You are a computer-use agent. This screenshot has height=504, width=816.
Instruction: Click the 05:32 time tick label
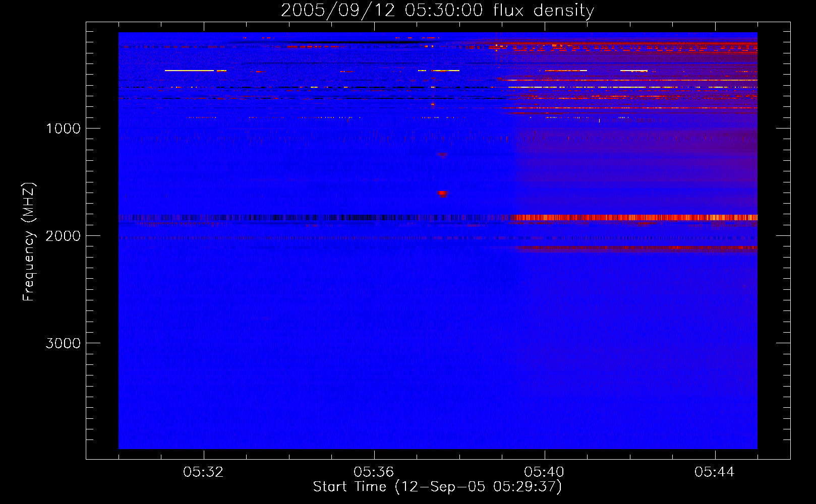coord(203,472)
